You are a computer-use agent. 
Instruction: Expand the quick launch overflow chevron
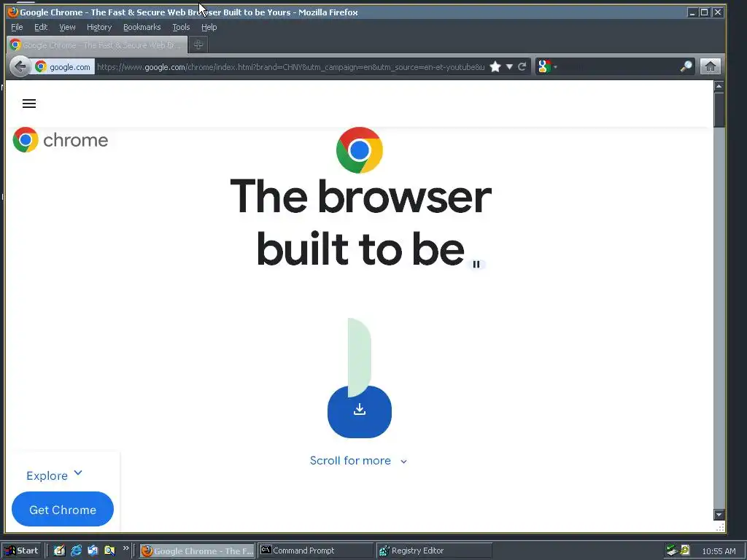125,548
